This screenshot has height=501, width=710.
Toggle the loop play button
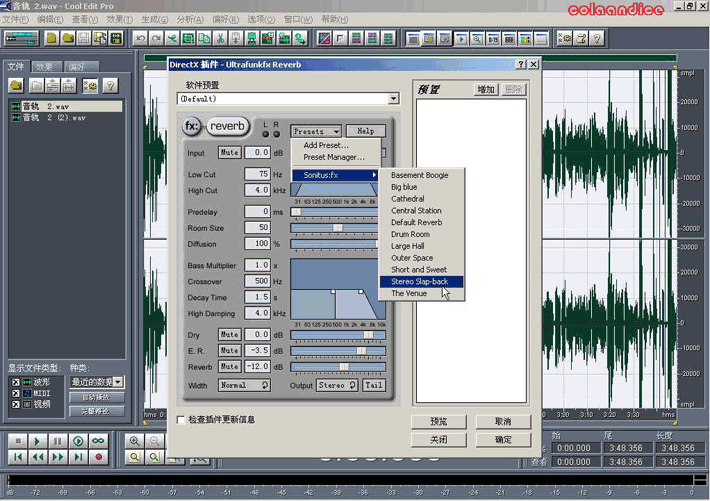[x=98, y=441]
